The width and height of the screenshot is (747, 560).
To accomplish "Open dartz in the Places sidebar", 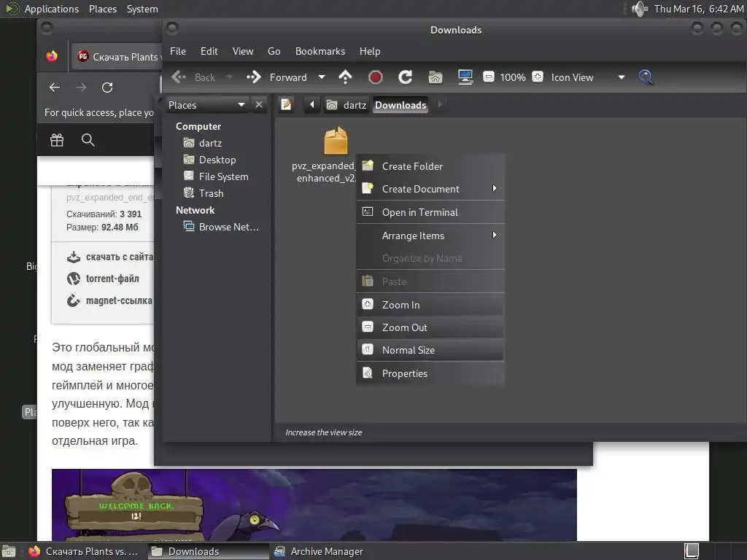I will (210, 143).
